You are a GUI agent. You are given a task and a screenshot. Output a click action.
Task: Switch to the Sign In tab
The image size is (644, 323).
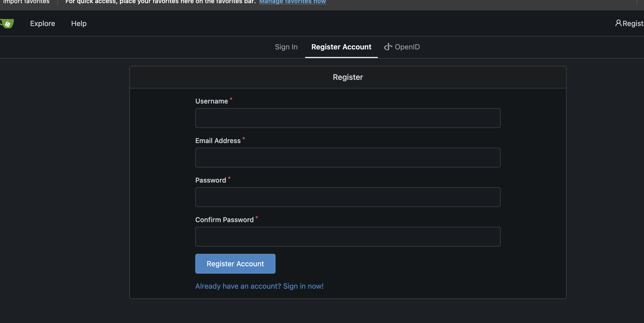coord(286,47)
